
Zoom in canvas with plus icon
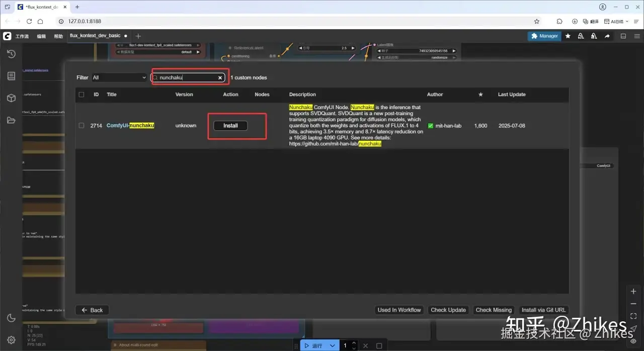pyautogui.click(x=633, y=292)
